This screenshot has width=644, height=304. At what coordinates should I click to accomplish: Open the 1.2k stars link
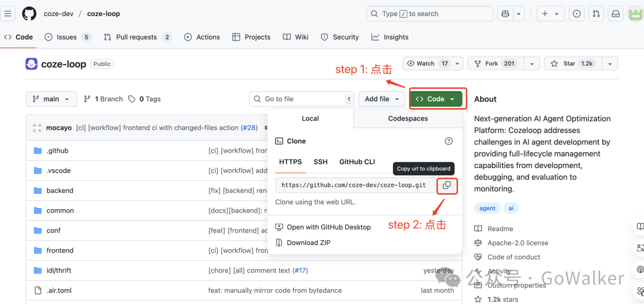[x=497, y=299]
